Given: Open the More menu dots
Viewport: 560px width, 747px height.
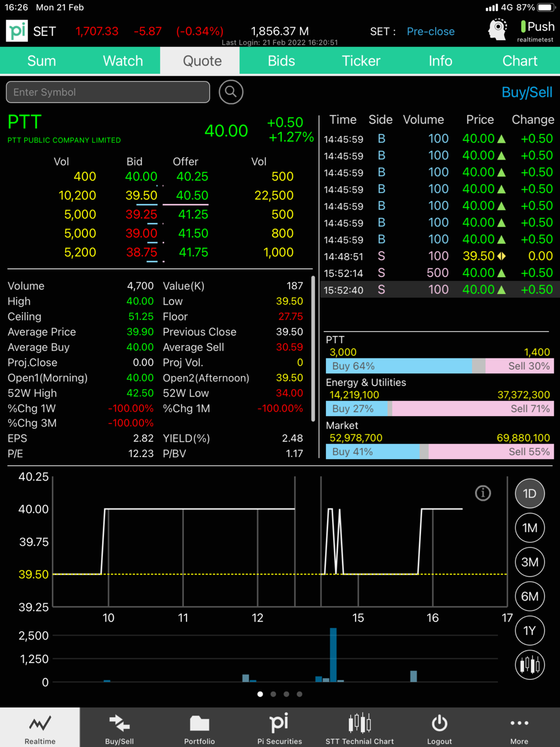Looking at the screenshot, I should tap(519, 723).
